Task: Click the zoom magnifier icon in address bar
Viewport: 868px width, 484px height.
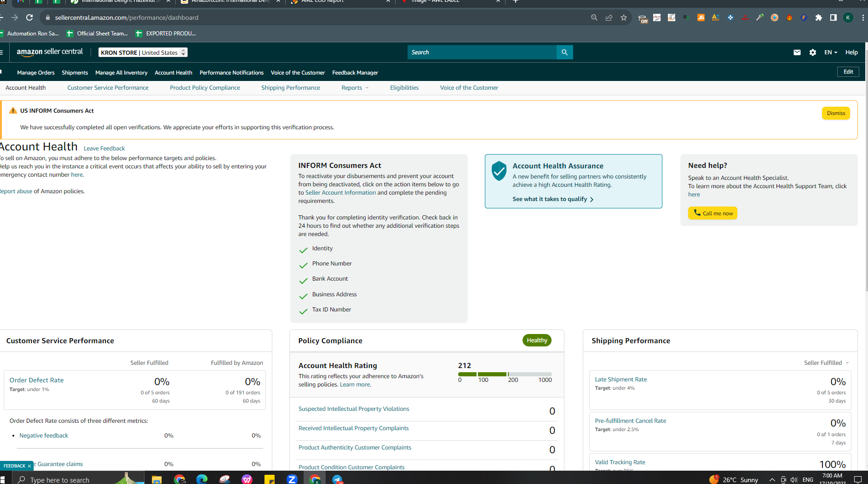Action: [x=594, y=17]
